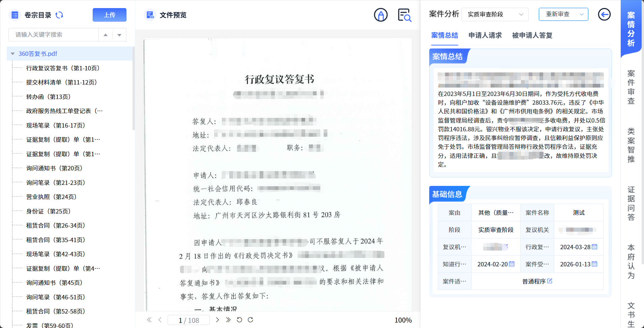Collapse the 360答复书.pdf tree node
The height and width of the screenshot is (328, 644).
pyautogui.click(x=13, y=54)
